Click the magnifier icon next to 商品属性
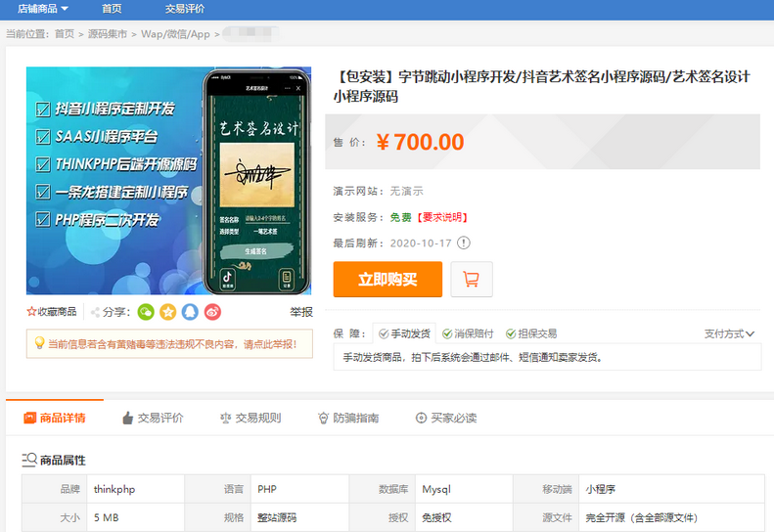The height and width of the screenshot is (532, 774). (x=29, y=460)
